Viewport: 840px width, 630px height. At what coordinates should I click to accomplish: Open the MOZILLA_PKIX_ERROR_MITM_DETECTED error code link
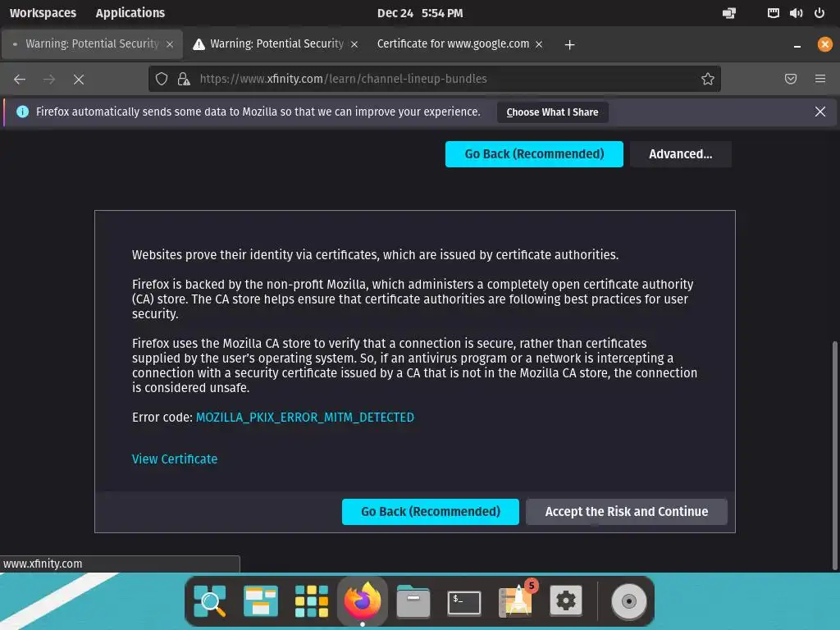pyautogui.click(x=305, y=418)
